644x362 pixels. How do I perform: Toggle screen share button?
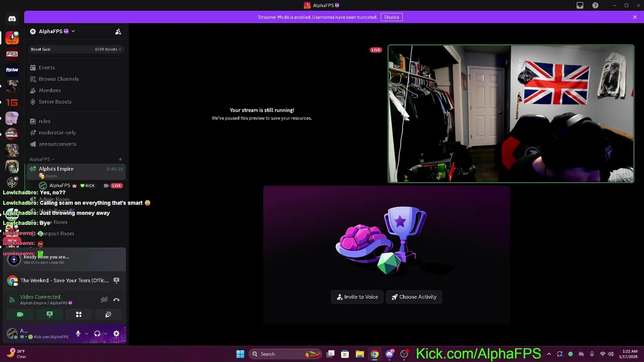tap(49, 314)
